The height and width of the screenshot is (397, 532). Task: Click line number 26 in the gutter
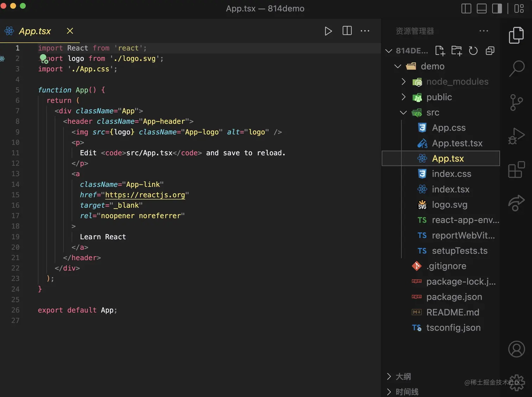15,310
